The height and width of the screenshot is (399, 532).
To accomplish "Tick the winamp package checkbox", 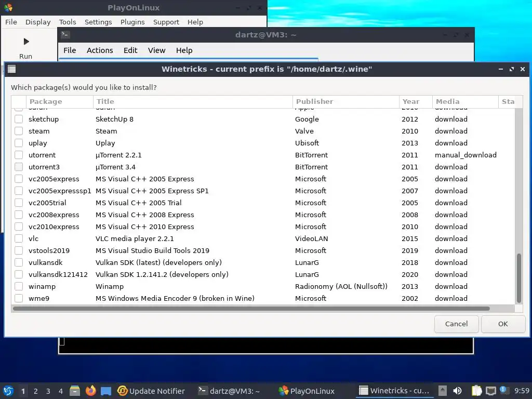I will (19, 286).
